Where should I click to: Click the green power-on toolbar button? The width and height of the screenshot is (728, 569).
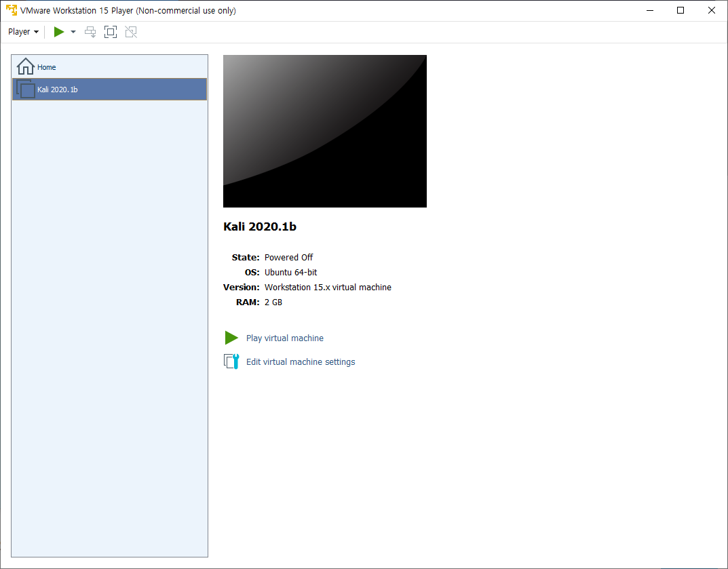click(59, 32)
